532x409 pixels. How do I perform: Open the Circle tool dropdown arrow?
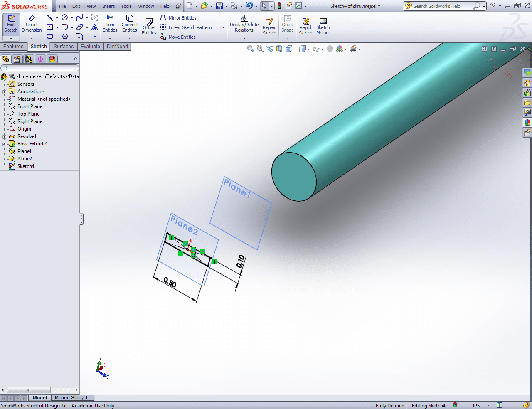click(x=72, y=18)
